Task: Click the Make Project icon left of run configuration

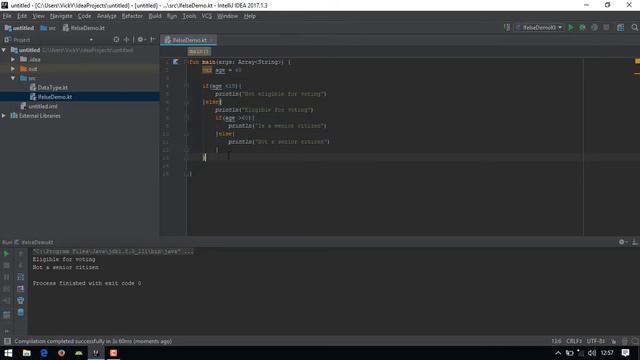Action: (x=507, y=27)
